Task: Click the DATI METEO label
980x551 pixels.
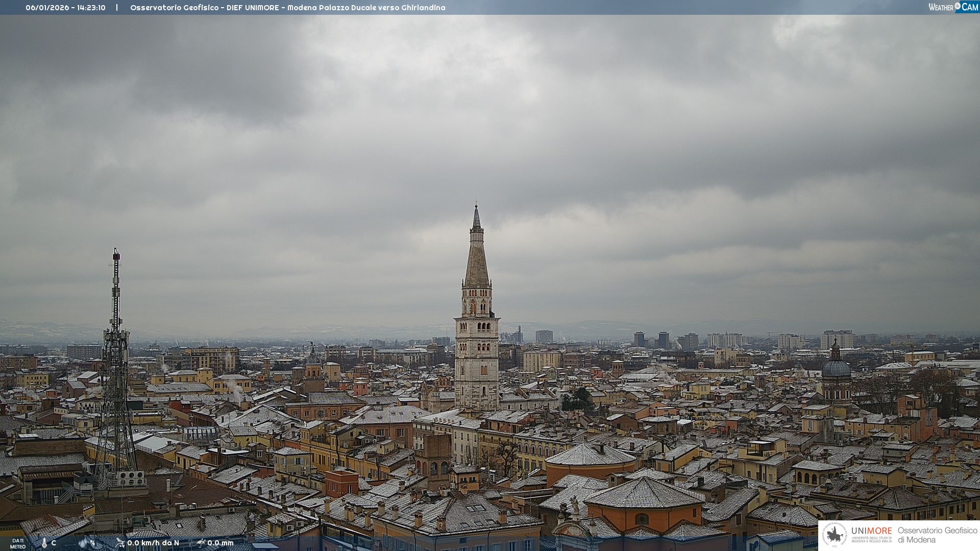Action: click(x=17, y=543)
